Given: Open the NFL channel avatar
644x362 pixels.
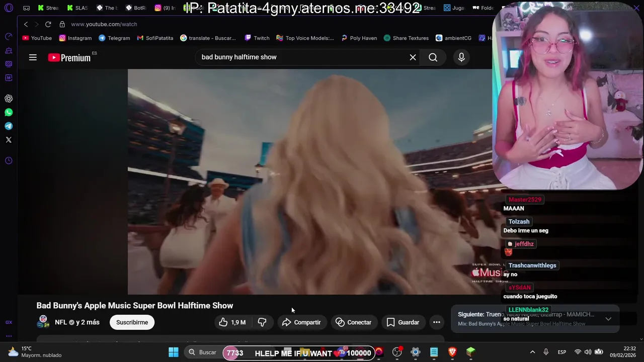Looking at the screenshot, I should 43,322.
